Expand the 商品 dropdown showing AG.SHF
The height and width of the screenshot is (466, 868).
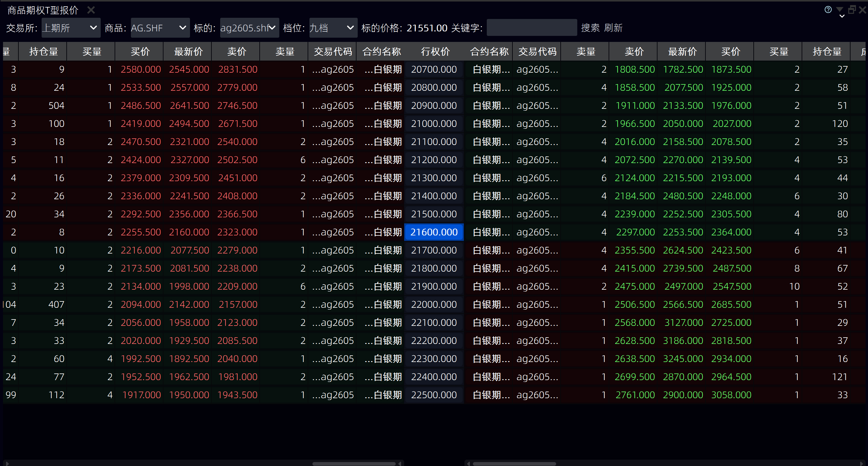pyautogui.click(x=160, y=28)
